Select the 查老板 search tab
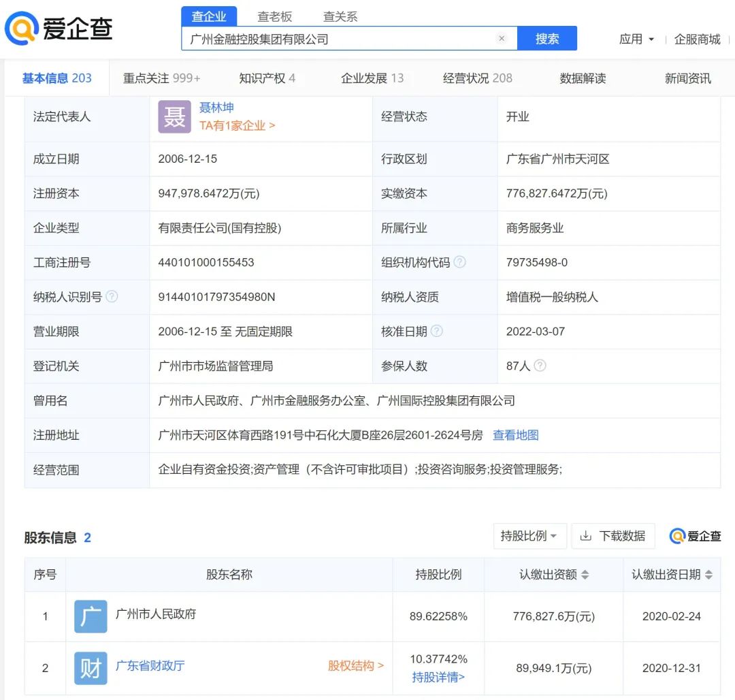This screenshot has height=700, width=735. 275,16
